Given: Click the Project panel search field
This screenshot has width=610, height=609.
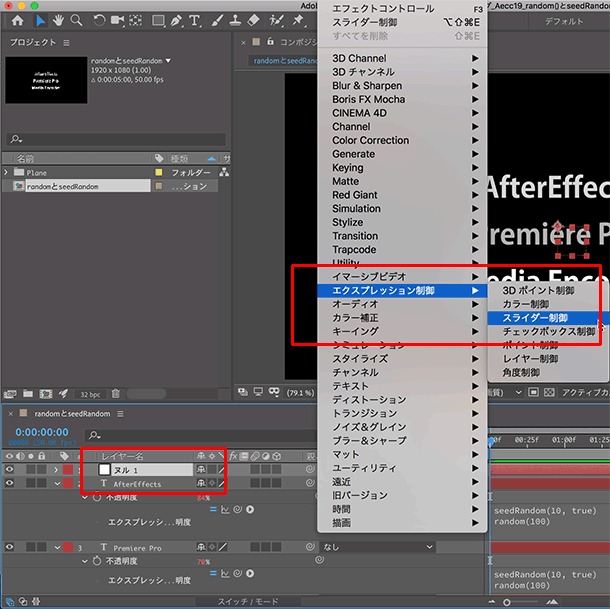Looking at the screenshot, I should click(116, 139).
